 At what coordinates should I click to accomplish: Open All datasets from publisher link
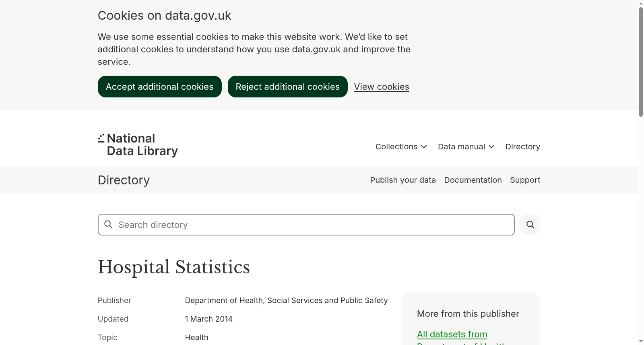(460, 338)
